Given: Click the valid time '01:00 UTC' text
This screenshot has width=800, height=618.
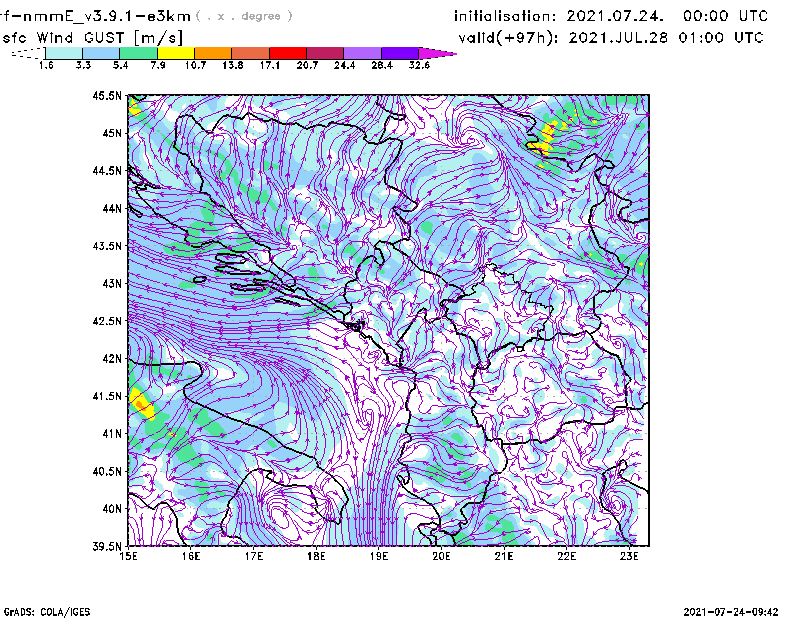Looking at the screenshot, I should tap(720, 38).
